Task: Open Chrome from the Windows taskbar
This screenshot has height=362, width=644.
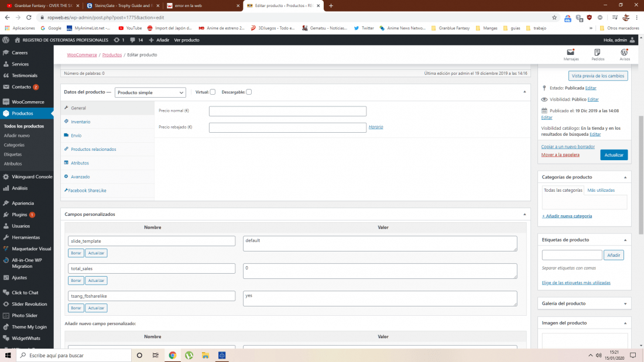Action: coord(173,356)
